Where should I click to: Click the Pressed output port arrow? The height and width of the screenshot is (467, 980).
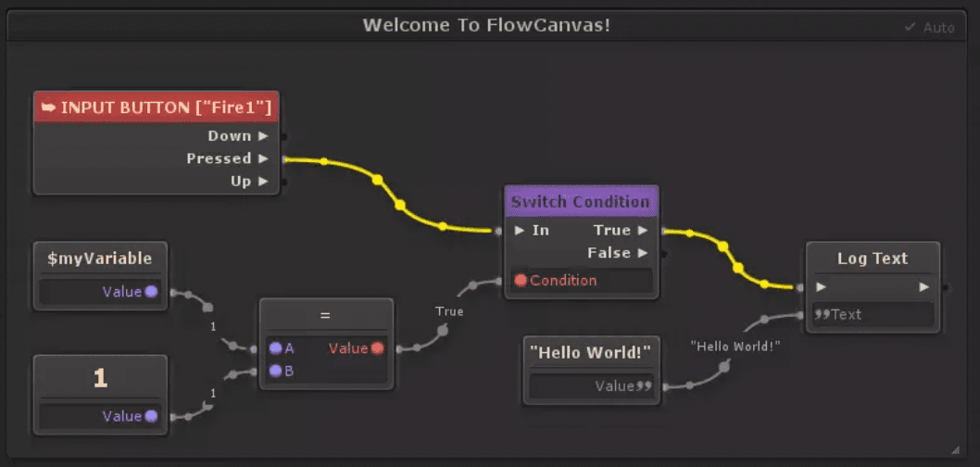coord(263,158)
